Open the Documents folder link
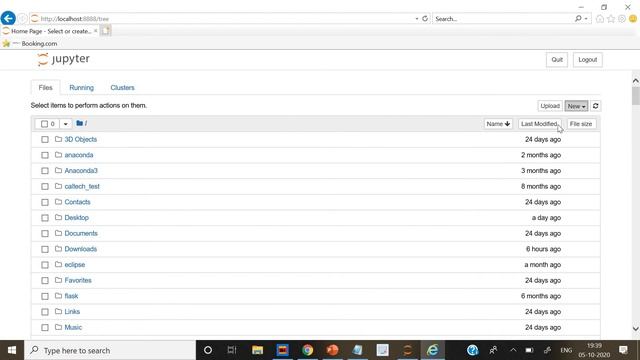Screen dimensions: 640x360 [81, 233]
